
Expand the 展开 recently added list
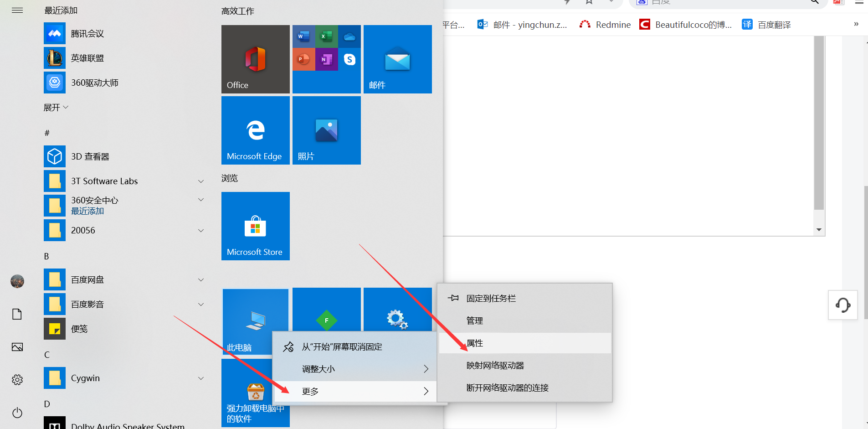(56, 108)
